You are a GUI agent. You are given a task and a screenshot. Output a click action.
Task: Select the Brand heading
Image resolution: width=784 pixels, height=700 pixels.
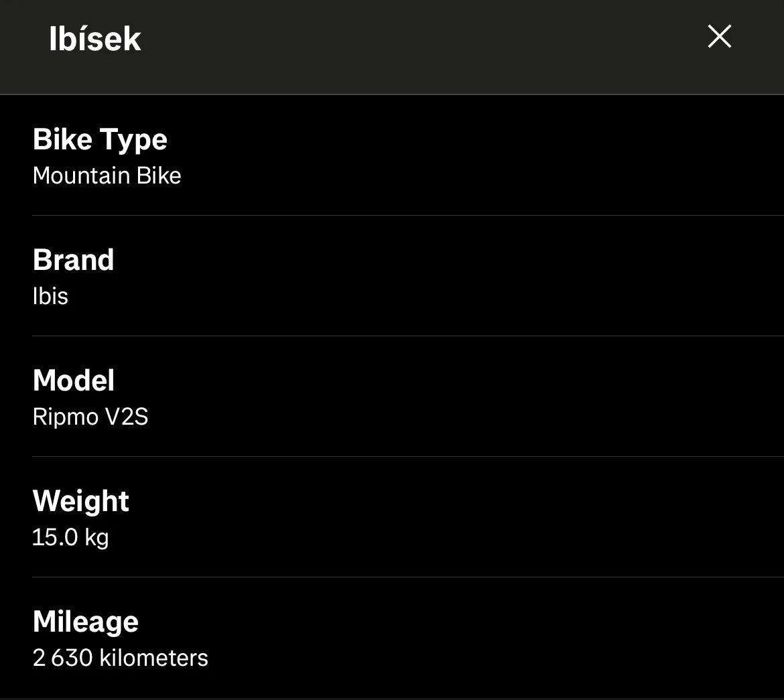[x=73, y=260]
